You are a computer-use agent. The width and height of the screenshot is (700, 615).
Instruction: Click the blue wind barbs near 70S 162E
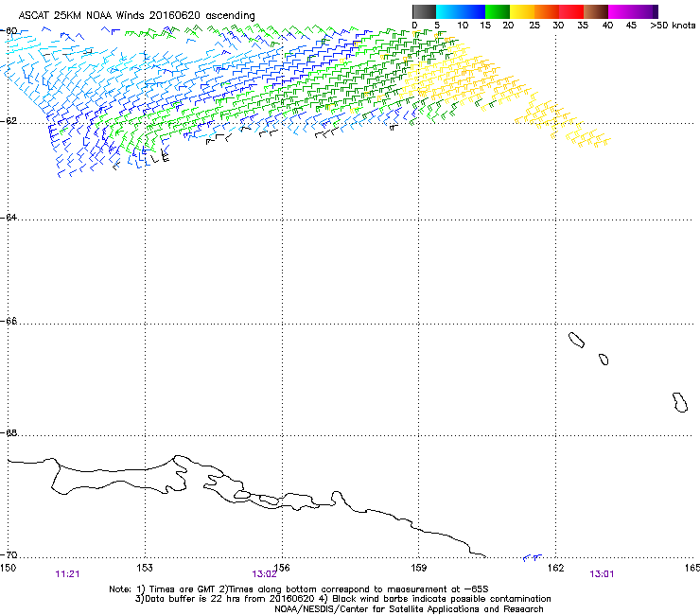(x=533, y=557)
